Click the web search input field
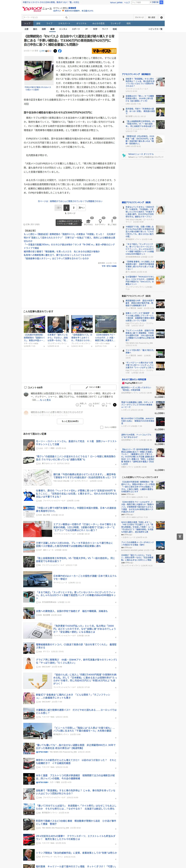Image resolution: width=186 pixels, height=868 pixels. tap(140, 2)
